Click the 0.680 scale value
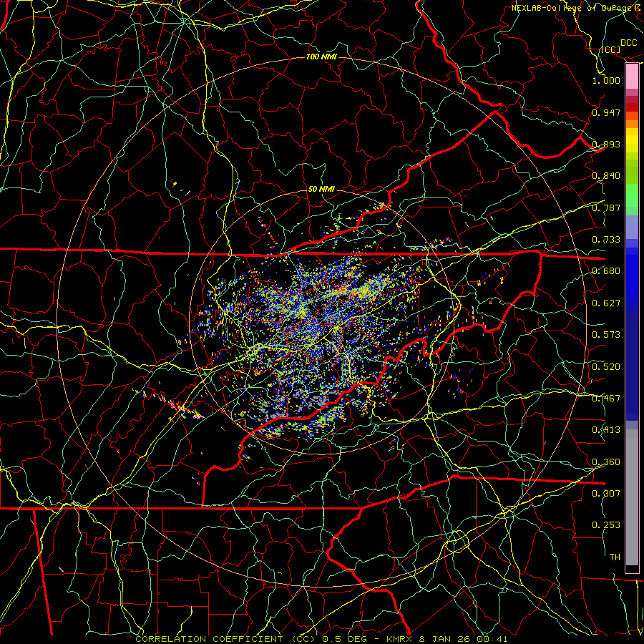Viewport: 644px width, 644px height. point(606,271)
